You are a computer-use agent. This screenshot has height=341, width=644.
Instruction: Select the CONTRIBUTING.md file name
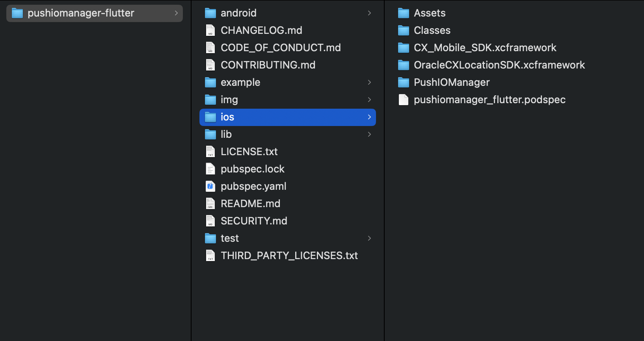[x=268, y=65]
